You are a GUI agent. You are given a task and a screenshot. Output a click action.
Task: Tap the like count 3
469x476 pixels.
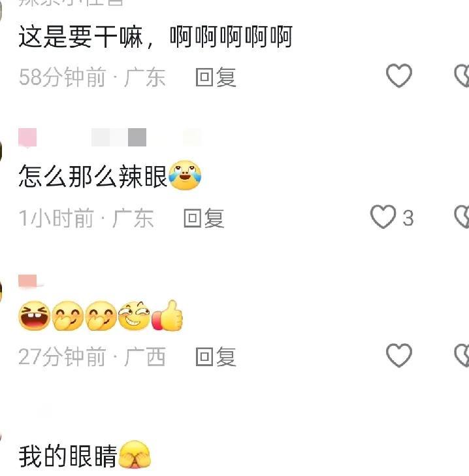408,218
